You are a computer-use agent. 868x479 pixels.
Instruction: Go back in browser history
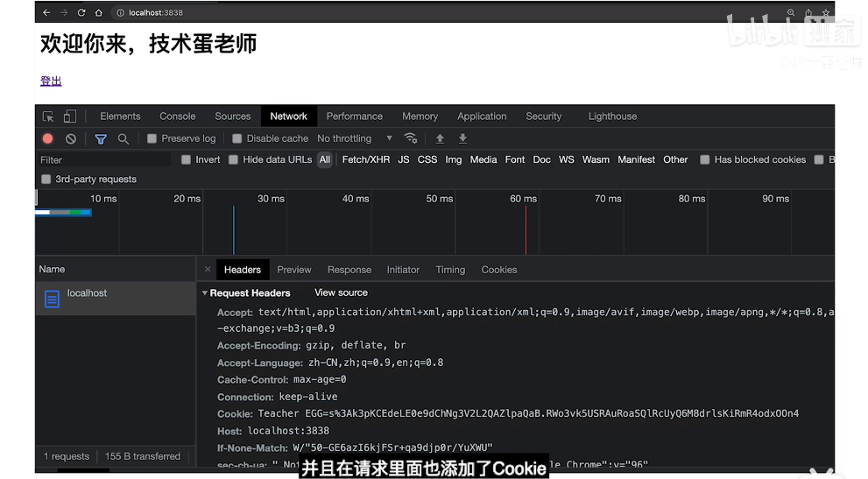pos(46,12)
